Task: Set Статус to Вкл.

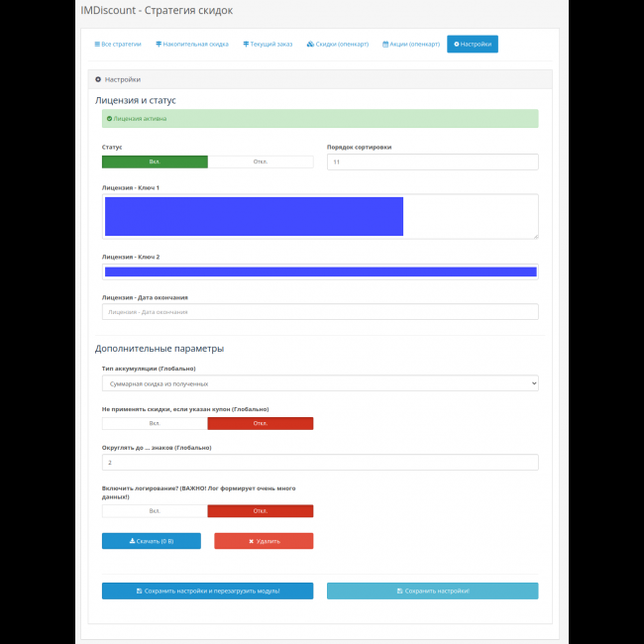Action: [x=155, y=161]
